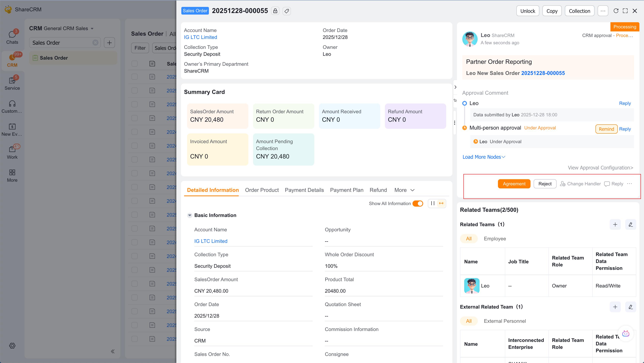The image size is (644, 363).
Task: Open the IG LTC Limited account link at the top
Action: tap(200, 37)
